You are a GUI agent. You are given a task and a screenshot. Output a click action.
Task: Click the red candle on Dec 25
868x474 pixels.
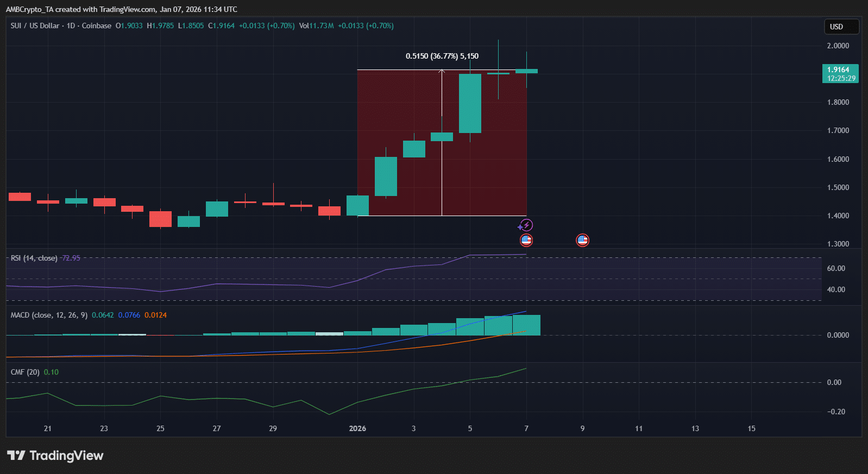click(x=160, y=219)
